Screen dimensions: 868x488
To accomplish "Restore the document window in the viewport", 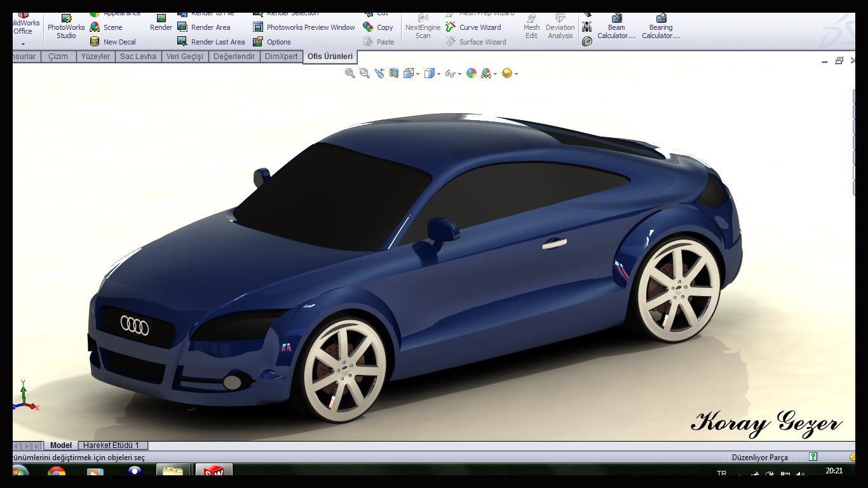I will (839, 61).
